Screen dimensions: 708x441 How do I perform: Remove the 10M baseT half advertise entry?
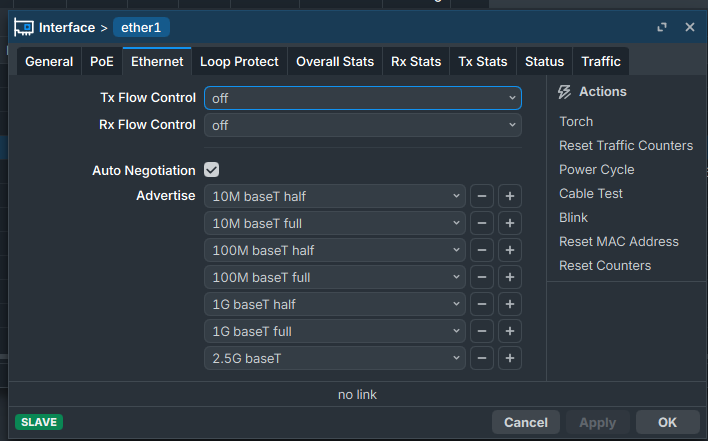(481, 196)
